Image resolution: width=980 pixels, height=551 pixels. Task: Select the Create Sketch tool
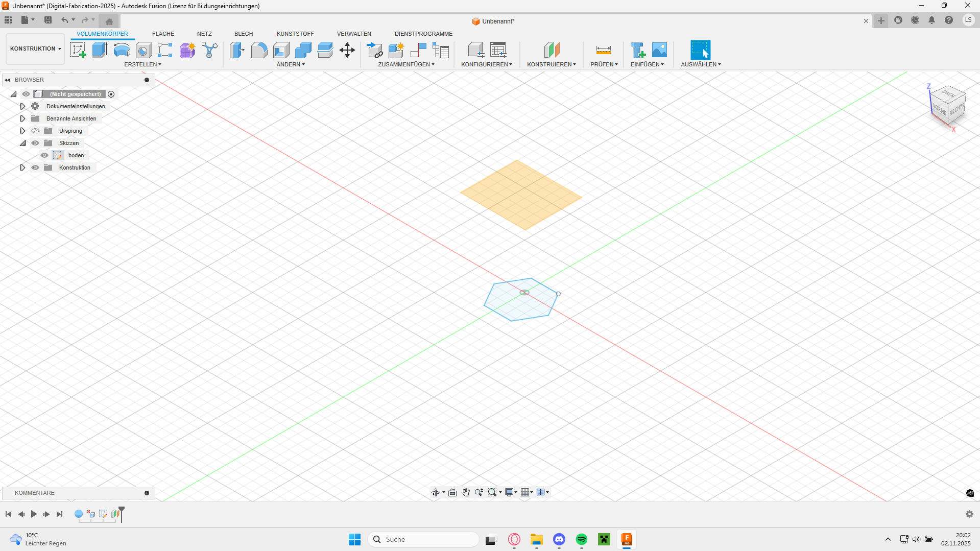click(78, 50)
